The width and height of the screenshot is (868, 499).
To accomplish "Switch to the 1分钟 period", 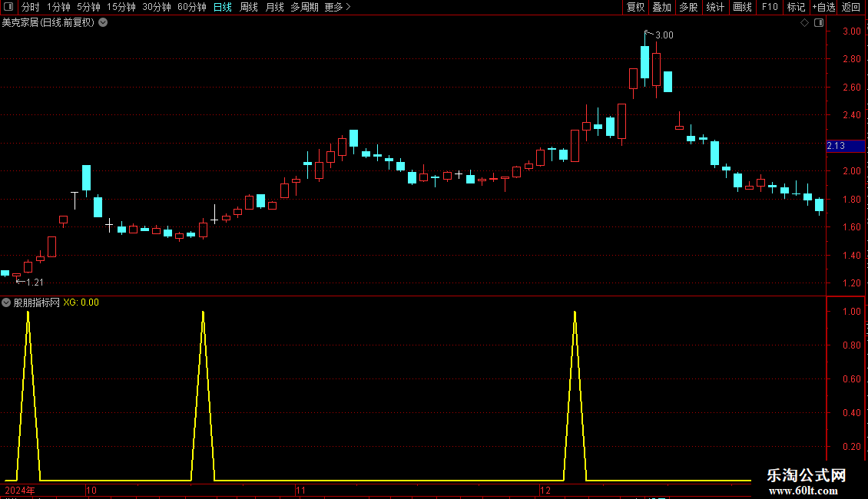I will pos(58,7).
